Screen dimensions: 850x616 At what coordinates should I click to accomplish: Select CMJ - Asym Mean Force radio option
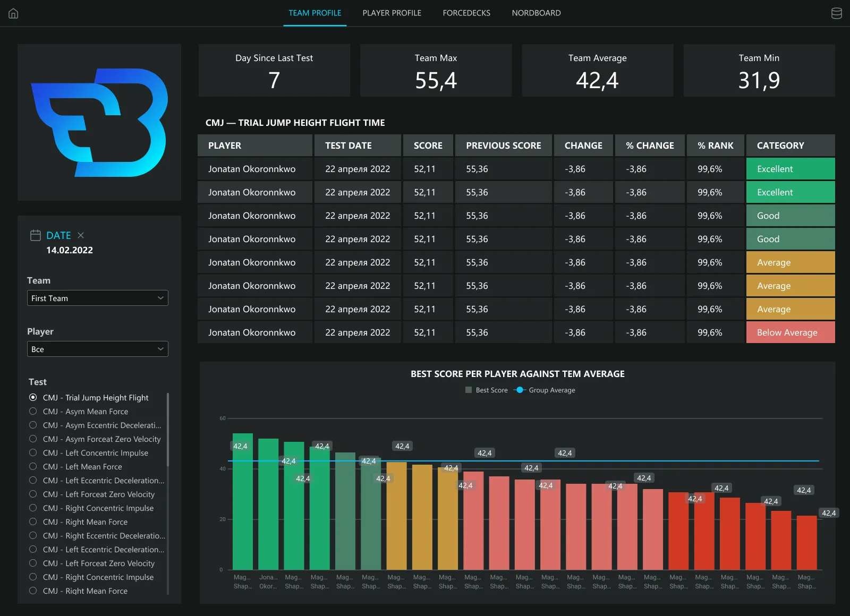[x=33, y=412]
